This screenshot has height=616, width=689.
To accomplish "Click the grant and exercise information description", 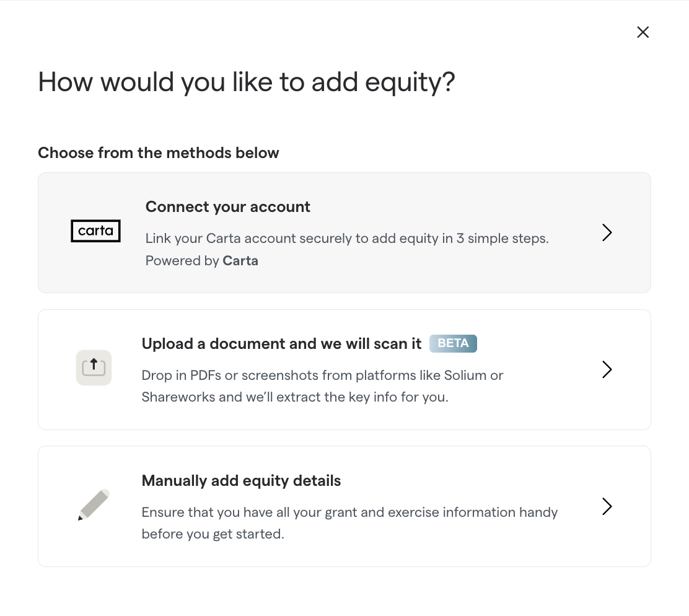I will pyautogui.click(x=349, y=513).
